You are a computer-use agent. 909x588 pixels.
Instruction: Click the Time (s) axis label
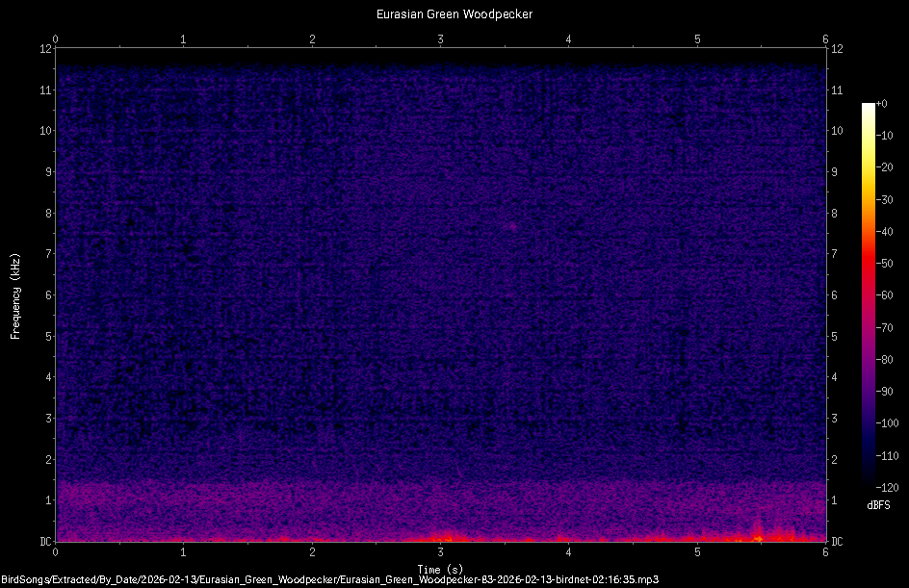tap(441, 569)
